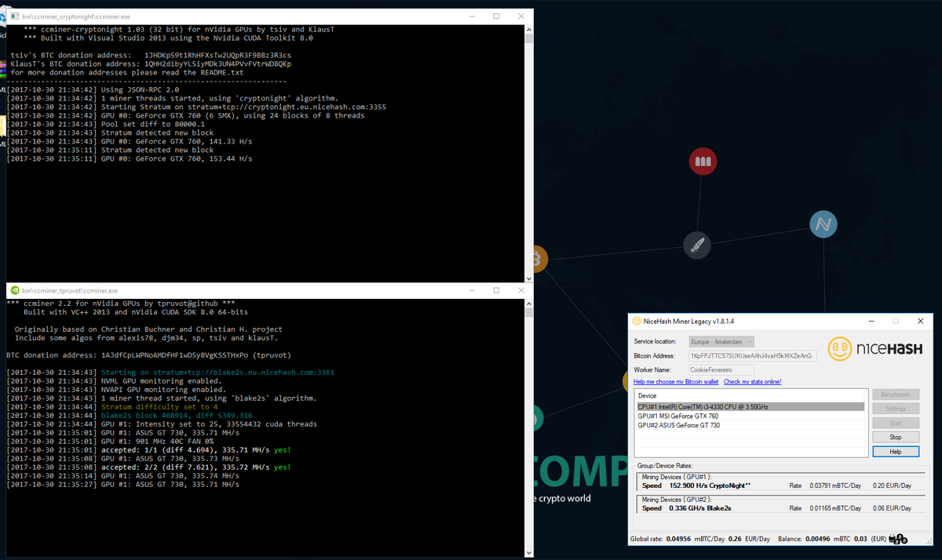
Task: Click the ccminer_cryptonight console title bar icon
Action: pyautogui.click(x=14, y=16)
